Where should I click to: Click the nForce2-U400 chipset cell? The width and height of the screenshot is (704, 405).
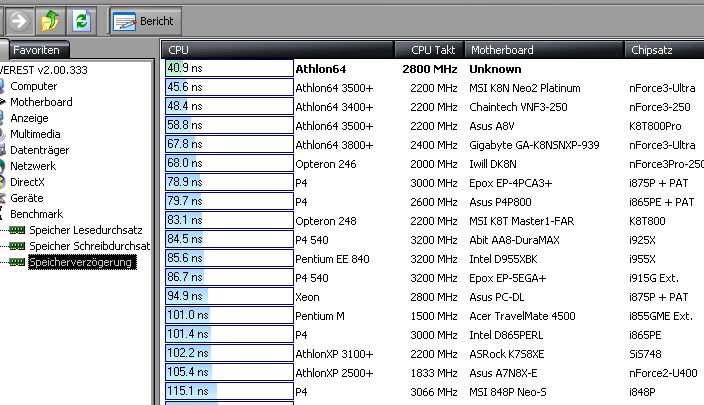pyautogui.click(x=663, y=373)
